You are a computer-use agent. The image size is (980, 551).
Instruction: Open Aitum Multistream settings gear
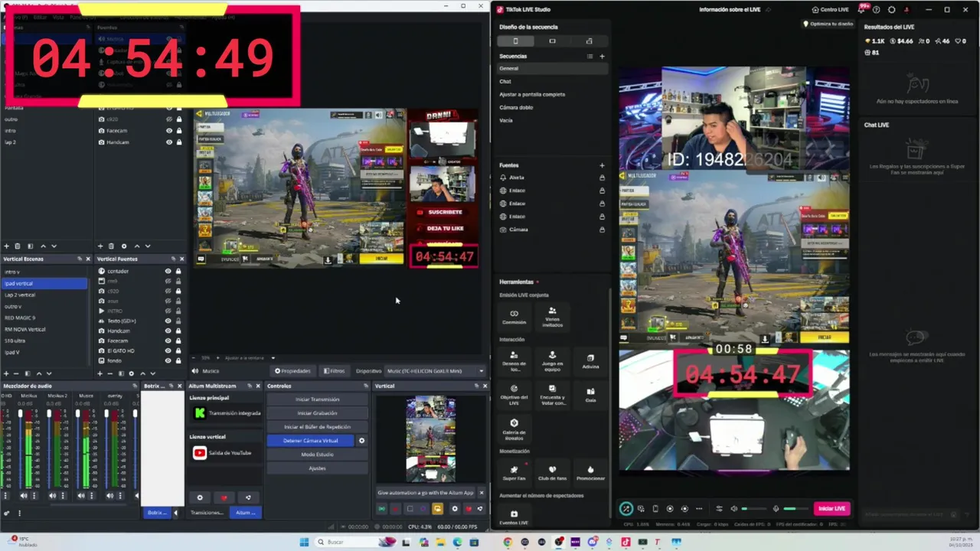pos(200,497)
